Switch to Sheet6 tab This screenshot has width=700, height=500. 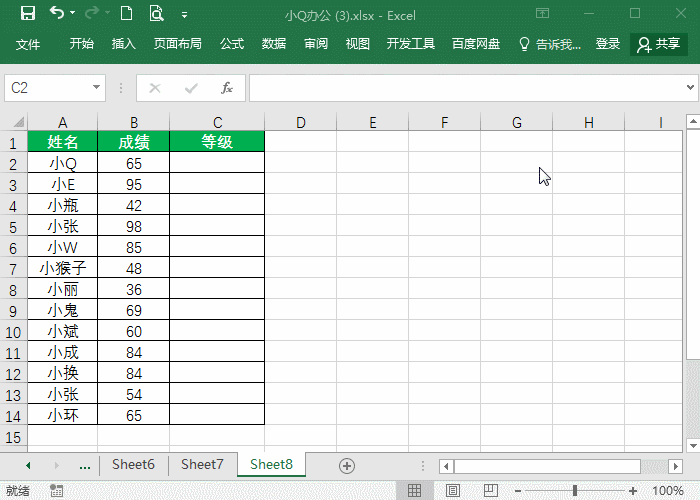pos(133,465)
